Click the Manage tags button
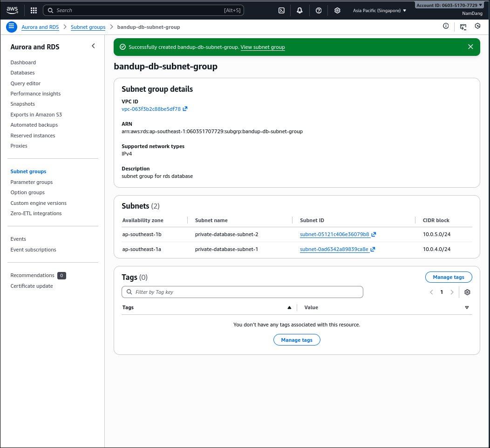 click(448, 277)
